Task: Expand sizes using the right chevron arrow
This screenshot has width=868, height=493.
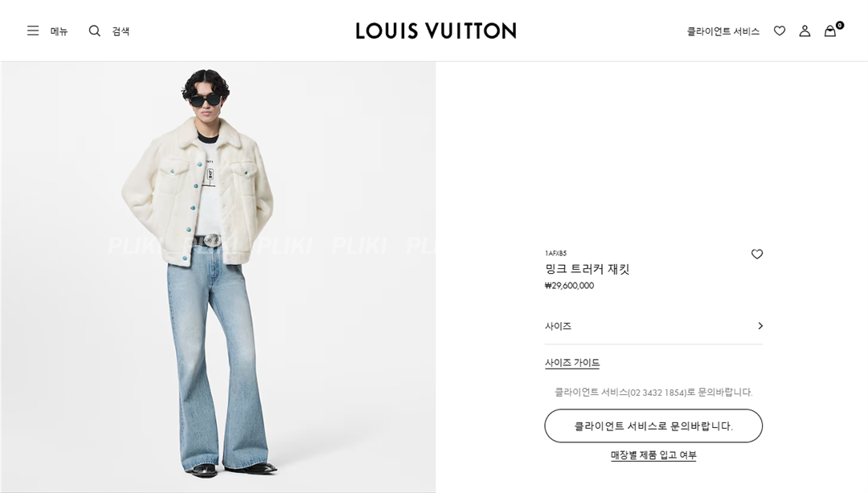Action: [760, 326]
